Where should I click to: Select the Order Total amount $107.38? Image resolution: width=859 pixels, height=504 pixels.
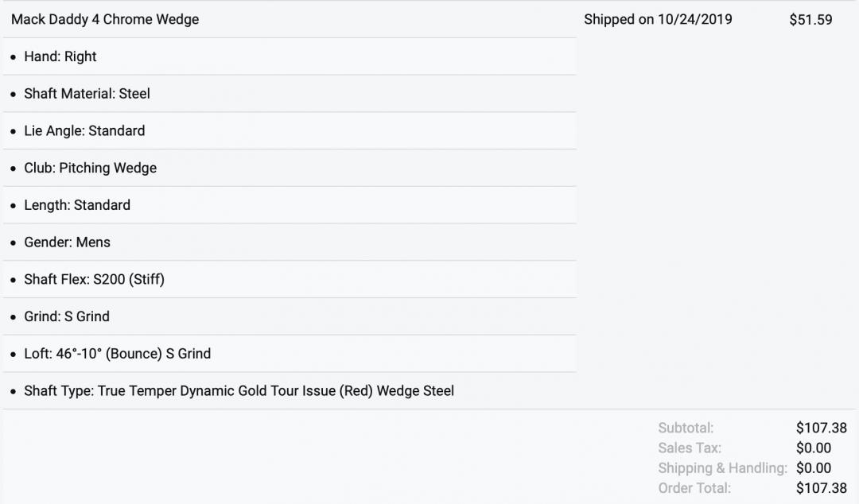[822, 488]
